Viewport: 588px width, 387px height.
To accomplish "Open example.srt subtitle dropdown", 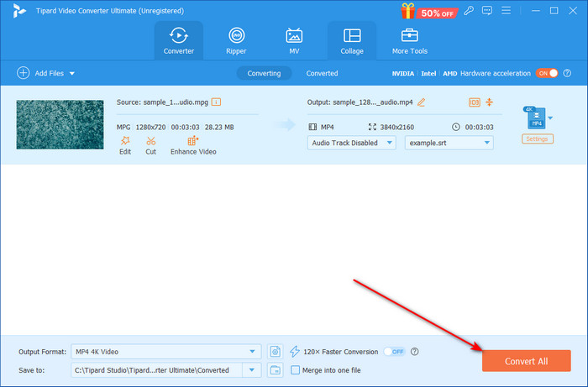I will [449, 143].
